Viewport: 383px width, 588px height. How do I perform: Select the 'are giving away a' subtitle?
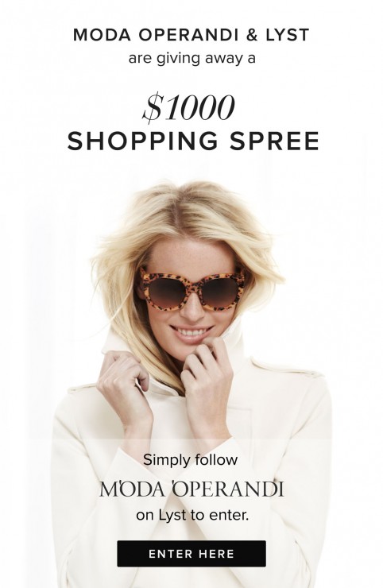[191, 59]
